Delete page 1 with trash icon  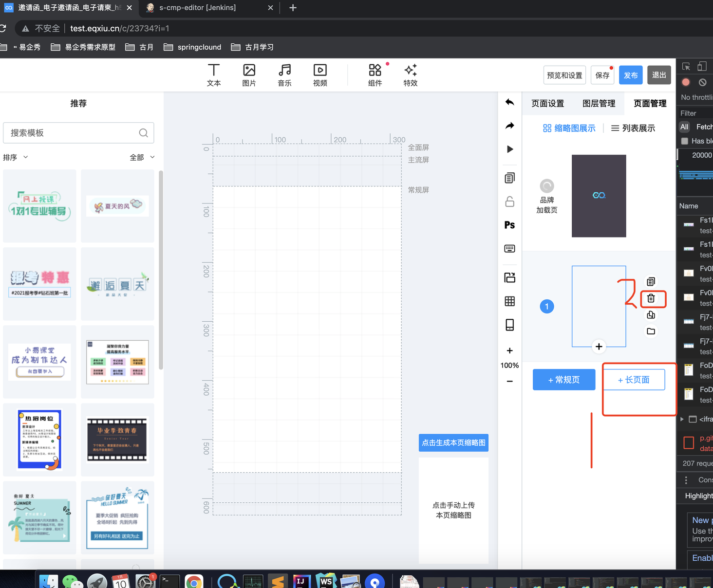click(651, 298)
